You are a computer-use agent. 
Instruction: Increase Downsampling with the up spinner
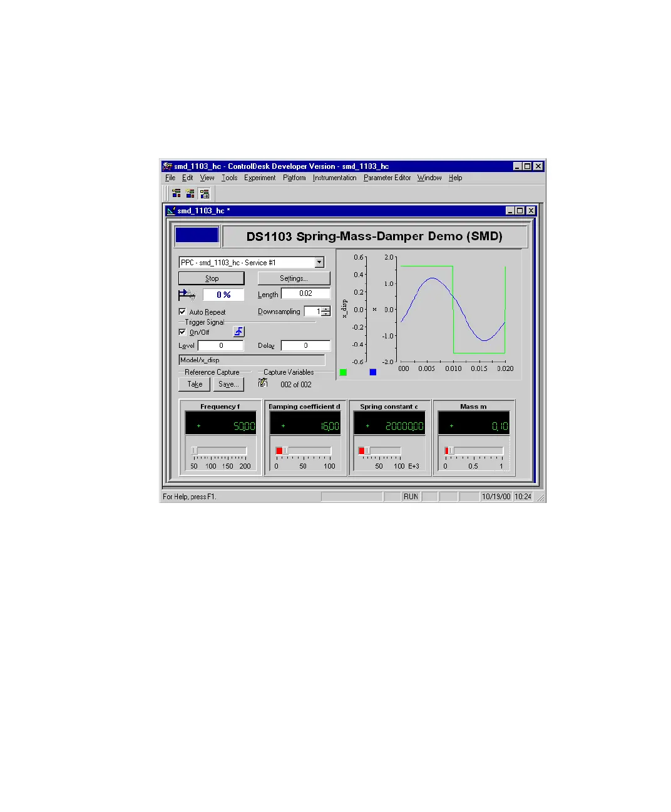click(x=326, y=309)
